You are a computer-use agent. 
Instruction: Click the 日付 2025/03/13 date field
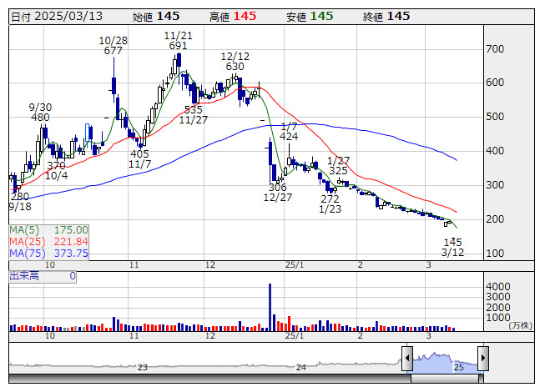[56, 16]
